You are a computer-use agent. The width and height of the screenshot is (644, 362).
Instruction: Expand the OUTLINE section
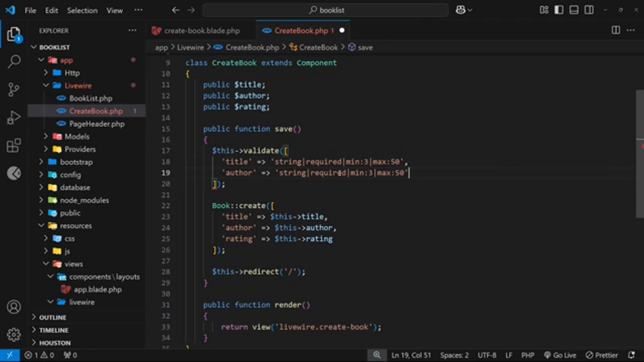[52, 317]
